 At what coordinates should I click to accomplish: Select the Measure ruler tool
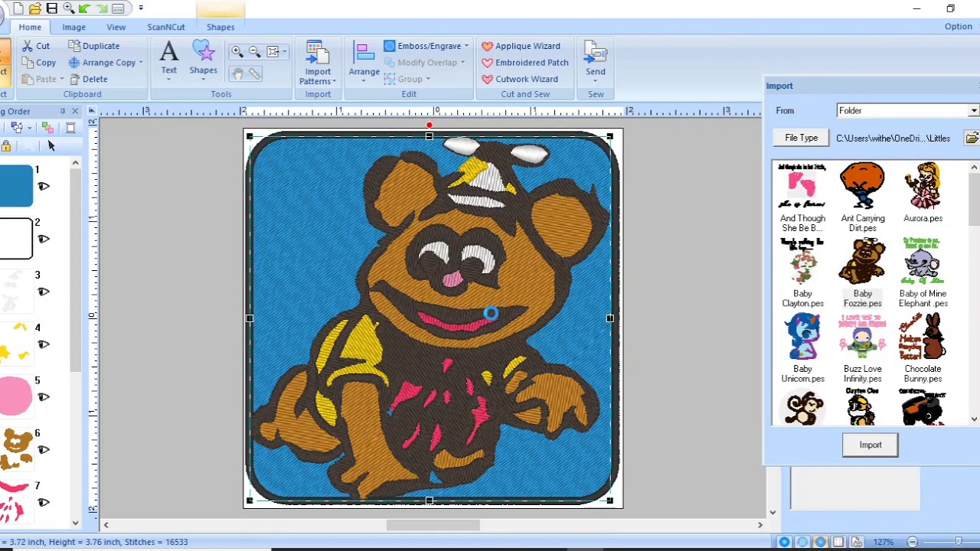(255, 73)
